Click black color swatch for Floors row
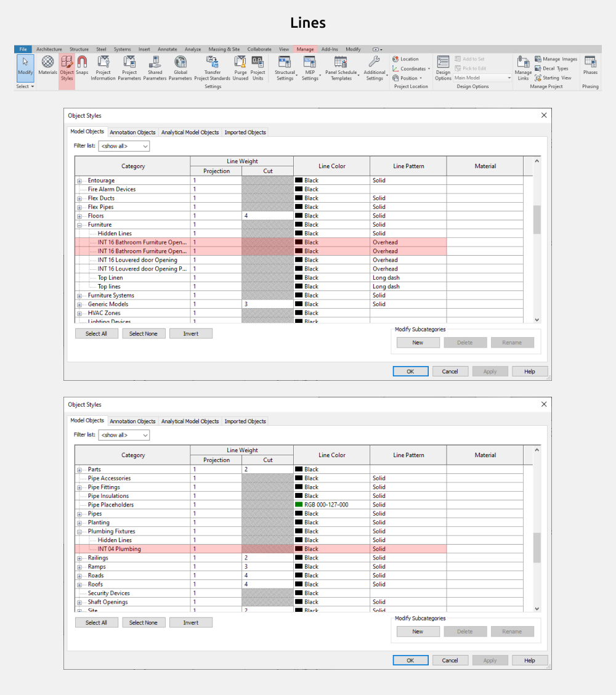Screen dimensions: 616x695 (x=299, y=216)
